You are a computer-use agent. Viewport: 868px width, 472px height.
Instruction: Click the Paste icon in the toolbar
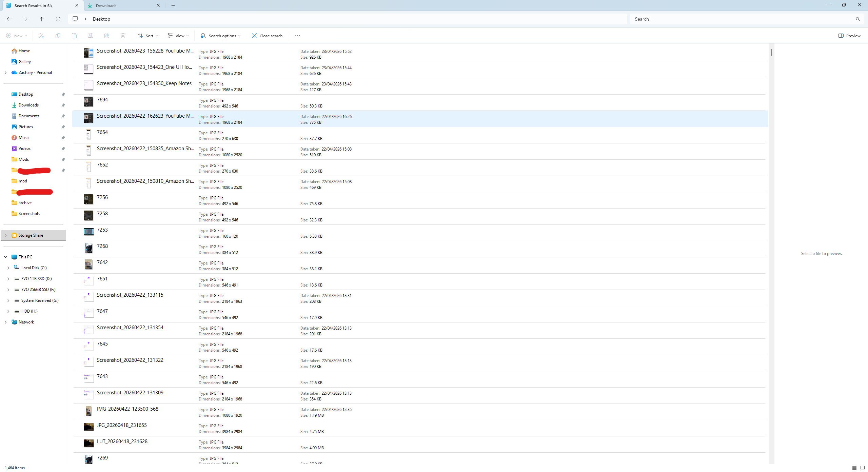pyautogui.click(x=74, y=36)
